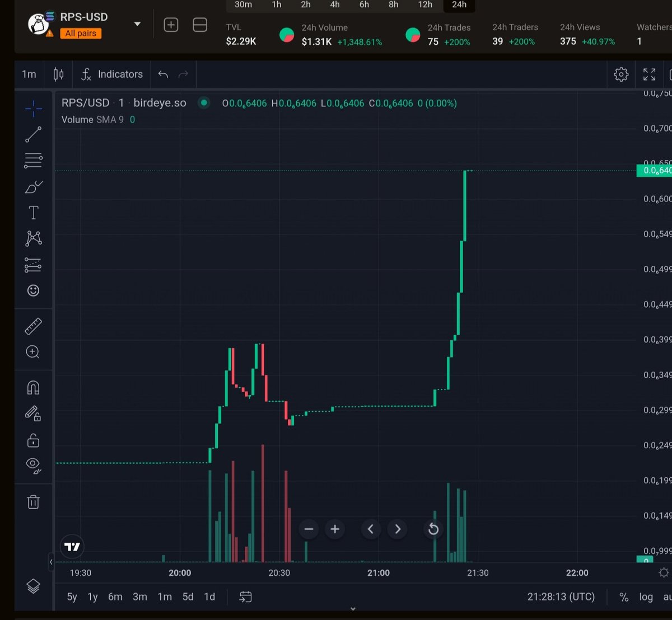This screenshot has width=672, height=620.
Task: Open the object tree layers icon
Action: (x=33, y=586)
